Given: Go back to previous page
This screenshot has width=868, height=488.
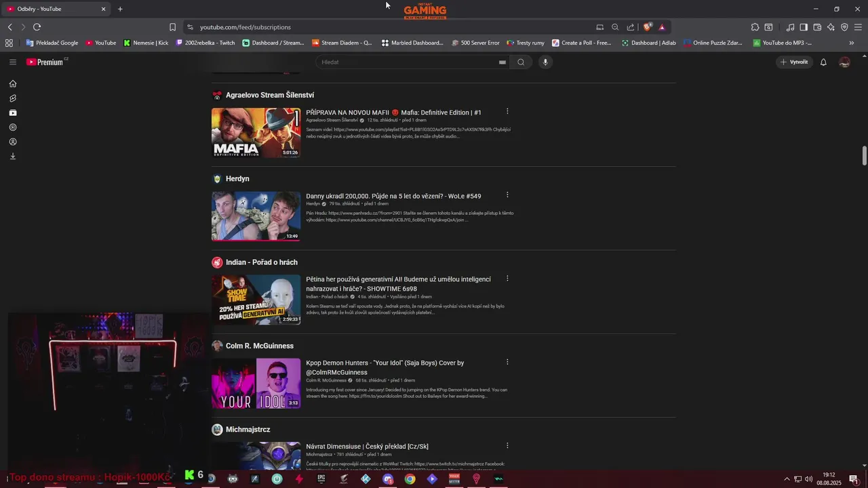Looking at the screenshot, I should pos(9,27).
